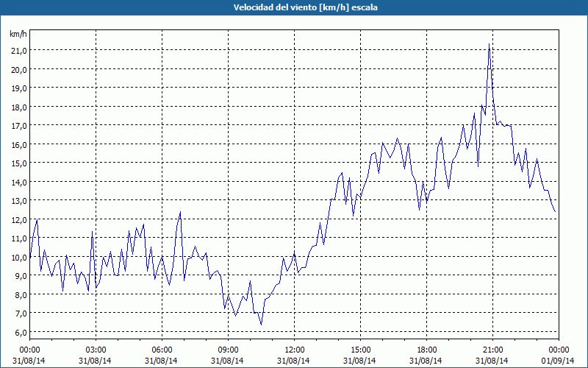The image size is (588, 368).
Task: Click the 09:00 time axis label
Action: click(228, 350)
